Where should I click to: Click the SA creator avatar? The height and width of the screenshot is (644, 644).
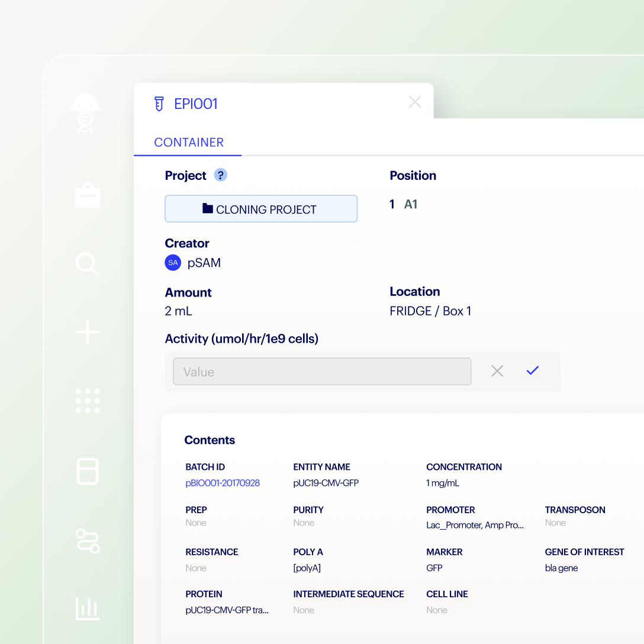[x=173, y=262]
